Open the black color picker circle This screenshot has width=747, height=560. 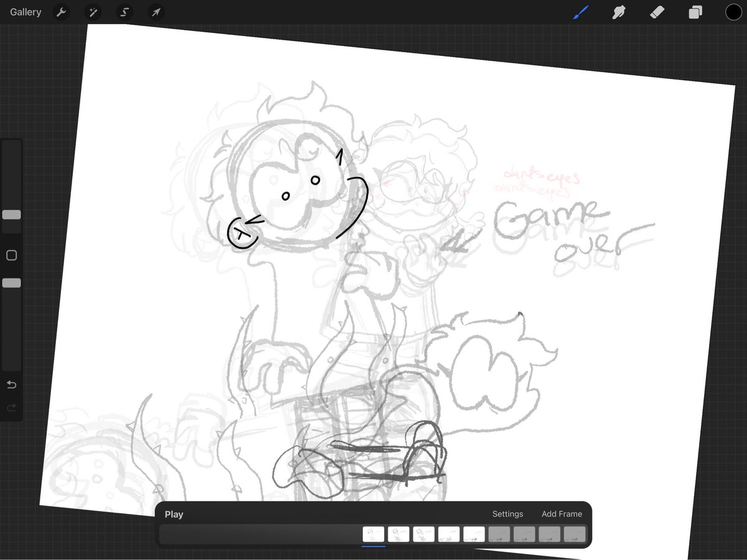tap(733, 12)
